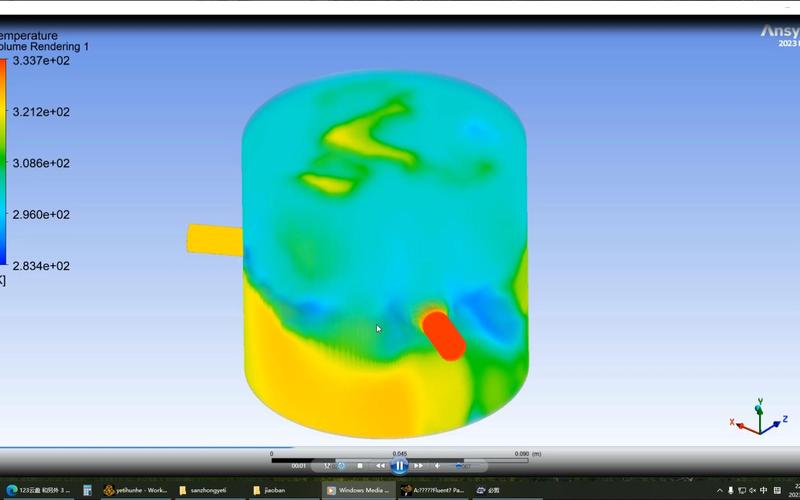Screen dimensions: 800x500
Task: Toggle the repeat button in Media Player
Action: pos(341,466)
